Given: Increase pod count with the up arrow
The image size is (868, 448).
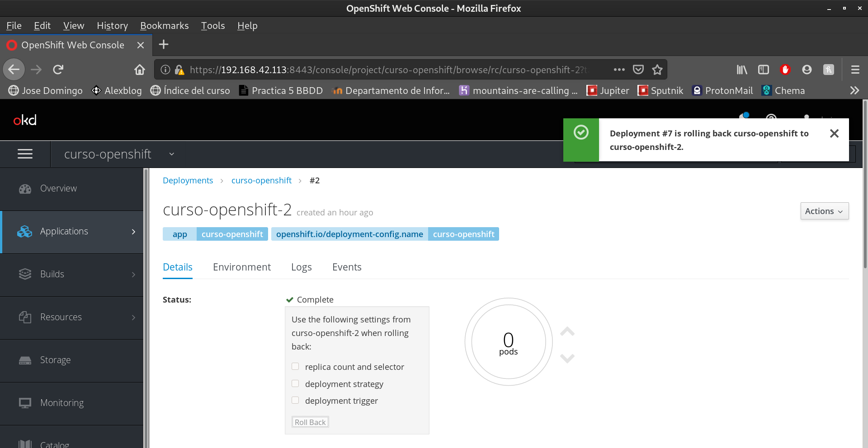Looking at the screenshot, I should point(567,331).
